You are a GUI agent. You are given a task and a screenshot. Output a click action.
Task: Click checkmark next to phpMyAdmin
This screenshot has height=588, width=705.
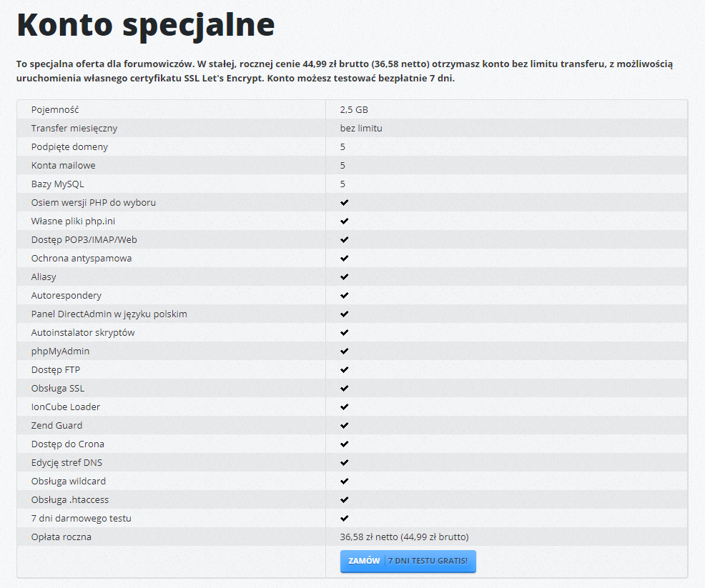[344, 351]
